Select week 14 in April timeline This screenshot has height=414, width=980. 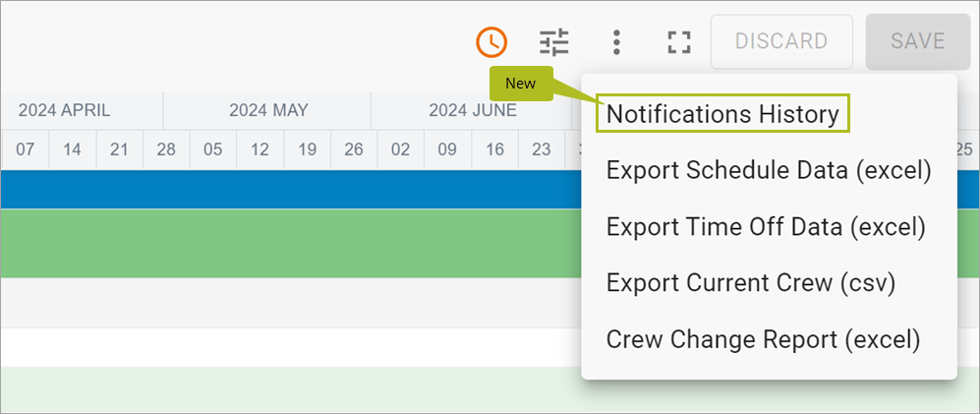click(73, 150)
